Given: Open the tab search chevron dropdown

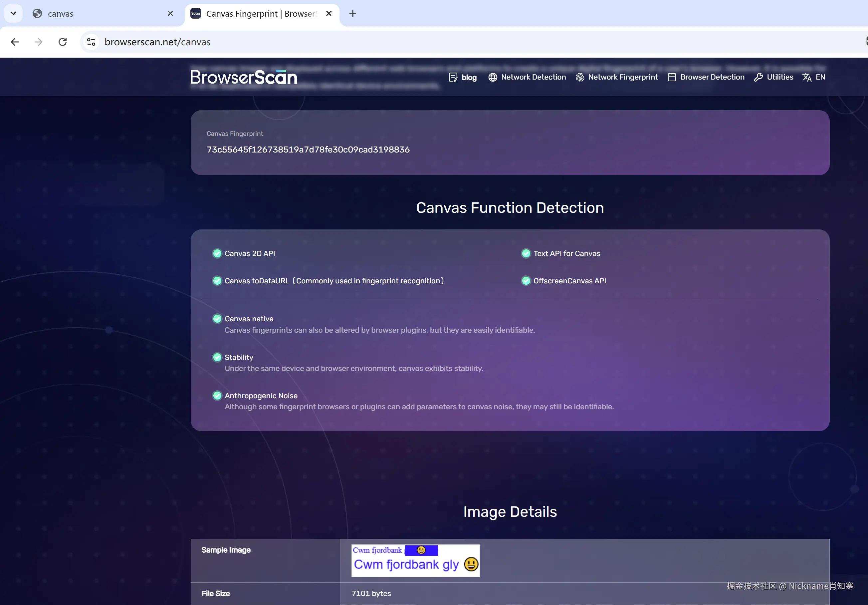Looking at the screenshot, I should click(13, 14).
